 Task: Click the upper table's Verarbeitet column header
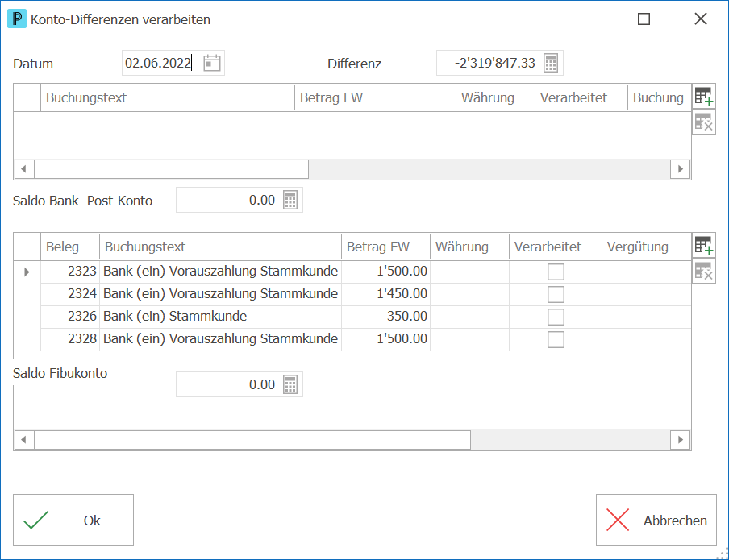click(581, 97)
